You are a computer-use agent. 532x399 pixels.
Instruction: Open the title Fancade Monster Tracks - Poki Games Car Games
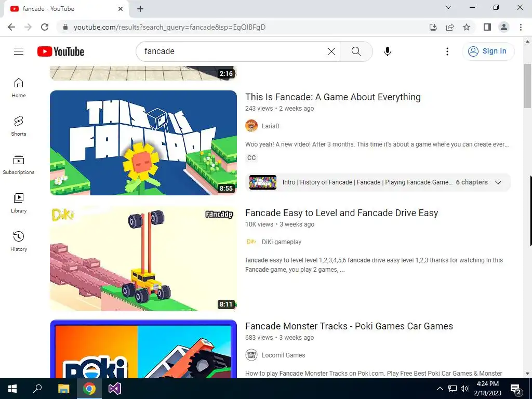[349, 326]
